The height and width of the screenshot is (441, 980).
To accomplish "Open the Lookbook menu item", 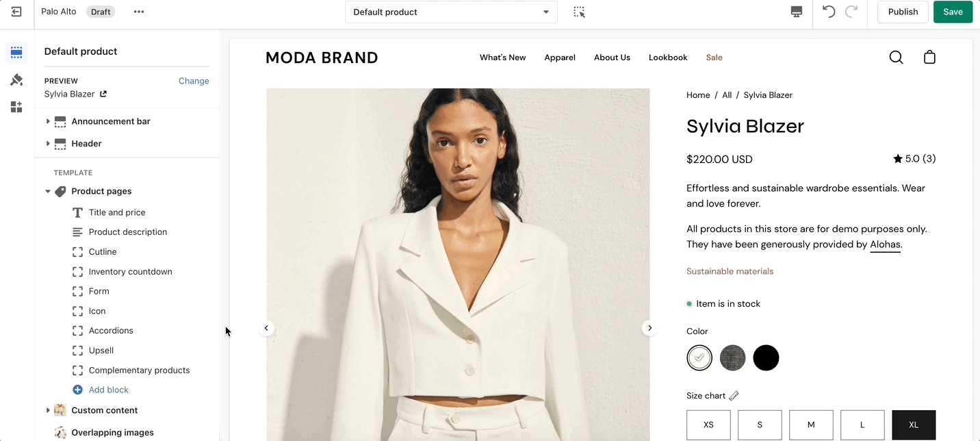I will pyautogui.click(x=668, y=58).
